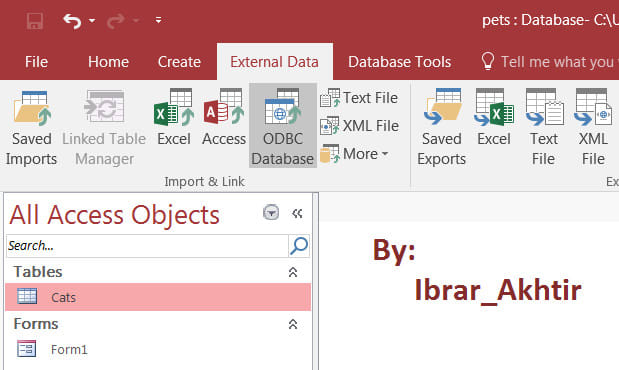Viewport: 619px width, 370px height.
Task: Collapse the Forms group
Action: 293,324
